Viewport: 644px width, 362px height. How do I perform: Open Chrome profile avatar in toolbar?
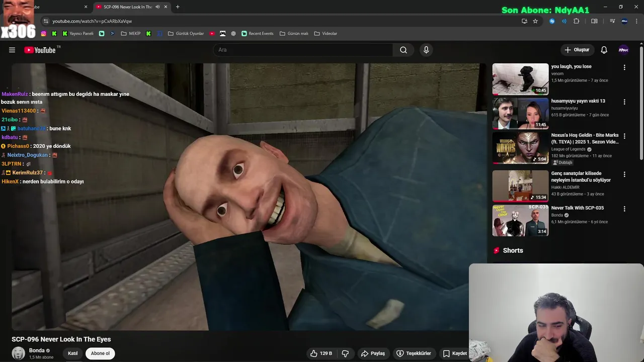pos(624,21)
